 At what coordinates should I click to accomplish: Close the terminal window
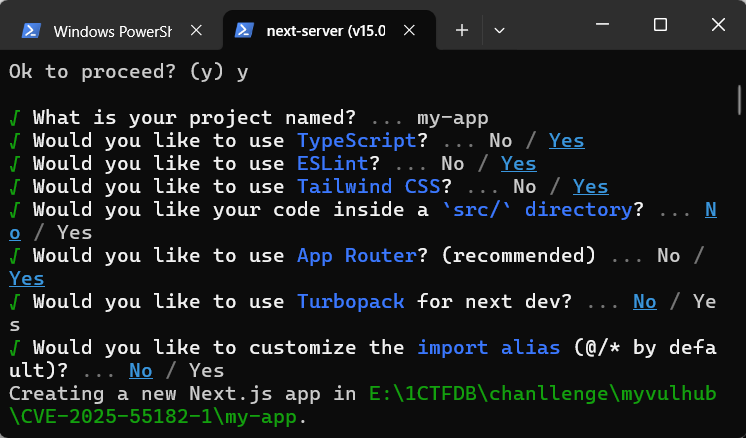click(x=716, y=24)
